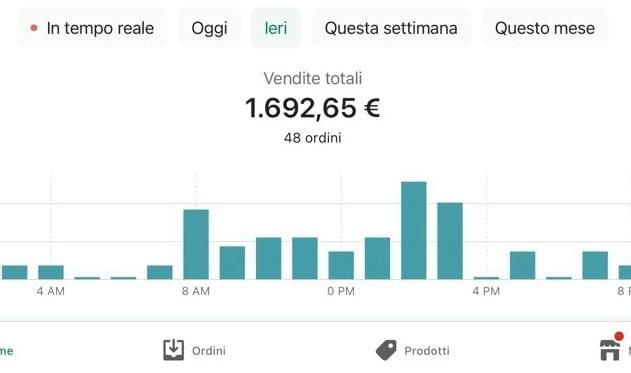Select the second tallest afternoon bar
Image resolution: width=631 pixels, height=373 pixels.
coord(450,241)
